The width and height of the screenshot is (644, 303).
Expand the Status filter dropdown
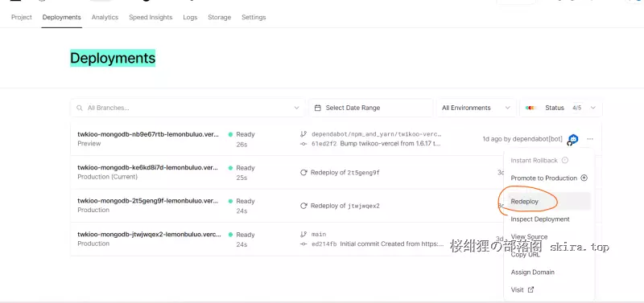click(x=561, y=108)
